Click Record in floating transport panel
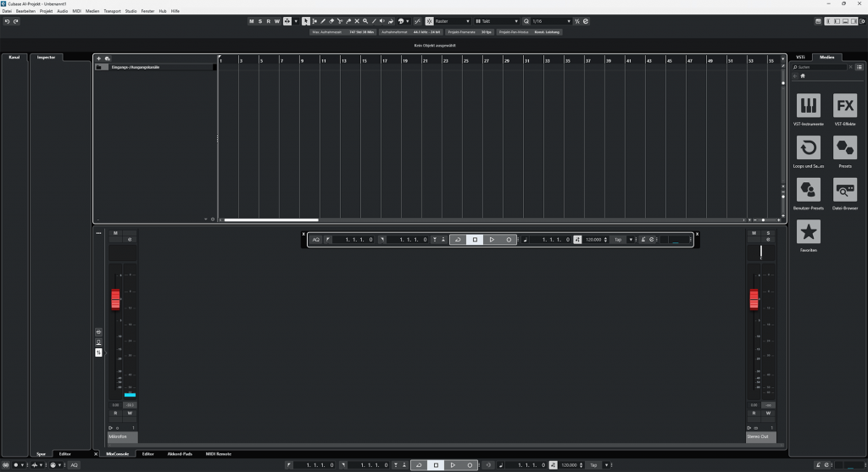 point(509,240)
